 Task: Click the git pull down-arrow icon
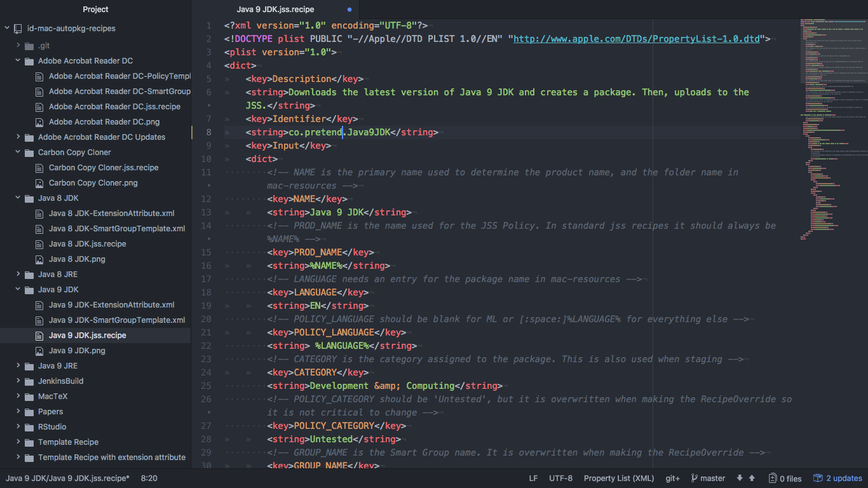click(x=740, y=478)
